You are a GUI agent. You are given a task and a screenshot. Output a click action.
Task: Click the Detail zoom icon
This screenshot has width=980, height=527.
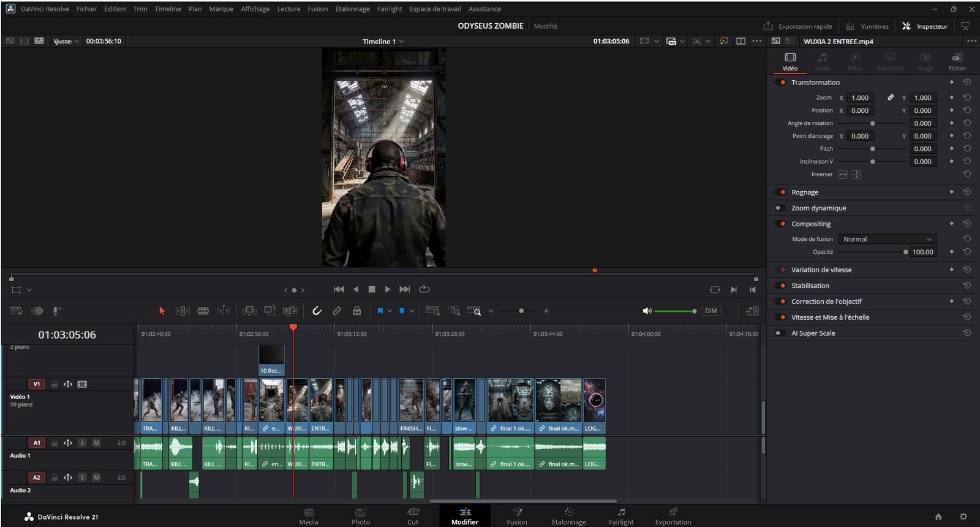454,311
